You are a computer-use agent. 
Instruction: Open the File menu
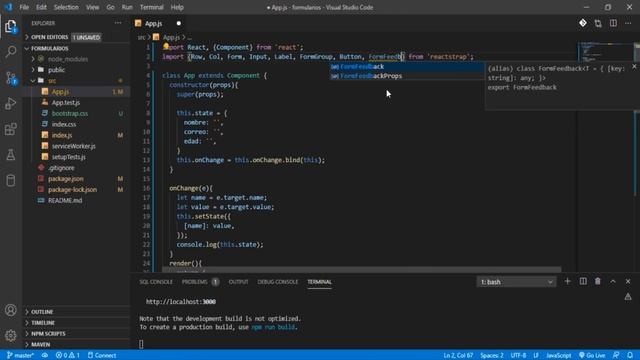coord(24,7)
